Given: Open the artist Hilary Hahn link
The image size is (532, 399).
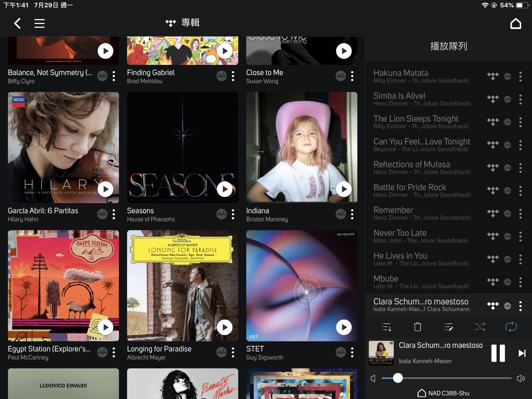Looking at the screenshot, I should (x=23, y=219).
